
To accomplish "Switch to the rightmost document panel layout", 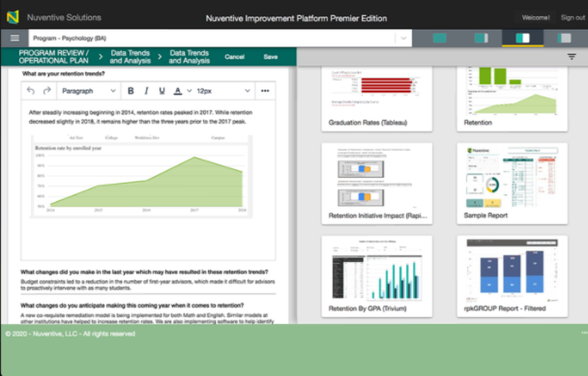I will [565, 37].
